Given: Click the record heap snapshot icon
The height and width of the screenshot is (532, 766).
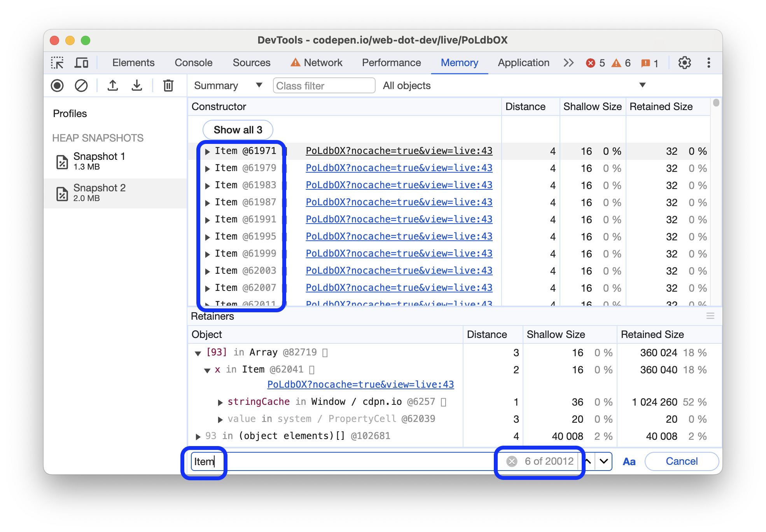Looking at the screenshot, I should pyautogui.click(x=58, y=86).
